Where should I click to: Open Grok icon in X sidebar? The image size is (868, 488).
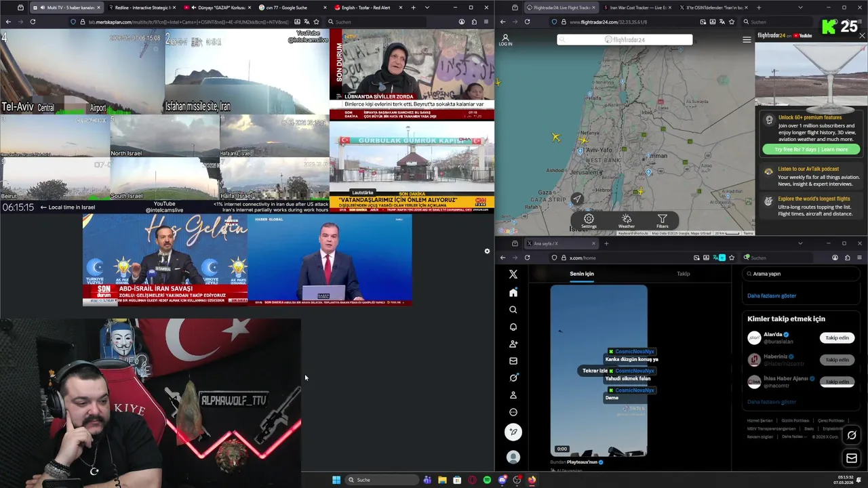pyautogui.click(x=513, y=378)
